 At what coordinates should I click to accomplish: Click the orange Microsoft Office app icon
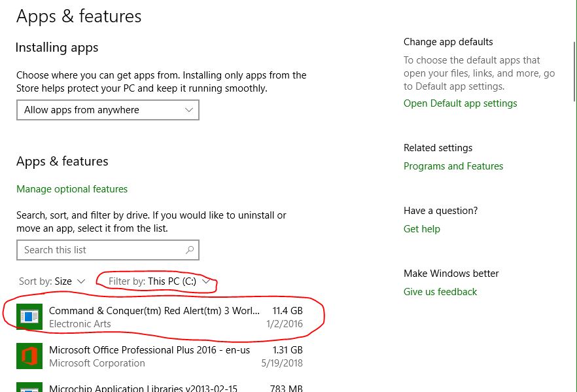click(x=29, y=356)
